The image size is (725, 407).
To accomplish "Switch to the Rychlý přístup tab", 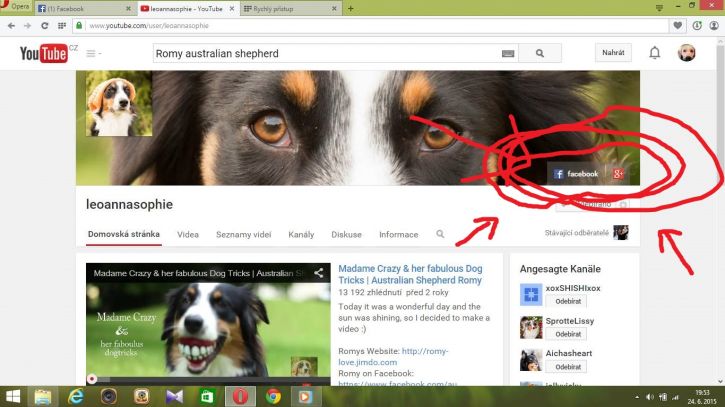I will tap(287, 9).
